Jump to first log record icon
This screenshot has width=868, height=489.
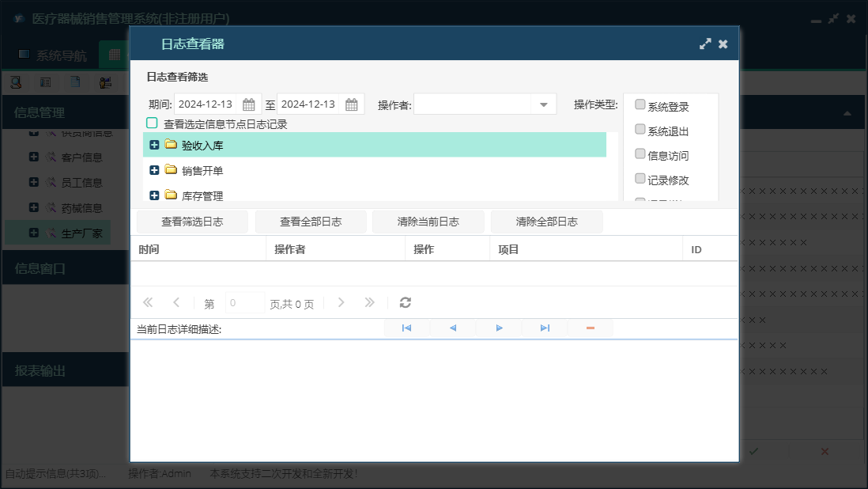tap(406, 328)
